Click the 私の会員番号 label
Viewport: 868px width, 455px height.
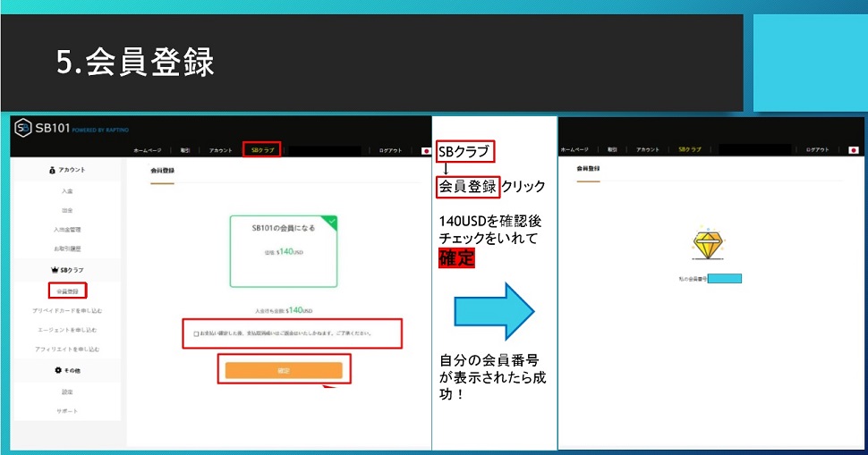693,279
